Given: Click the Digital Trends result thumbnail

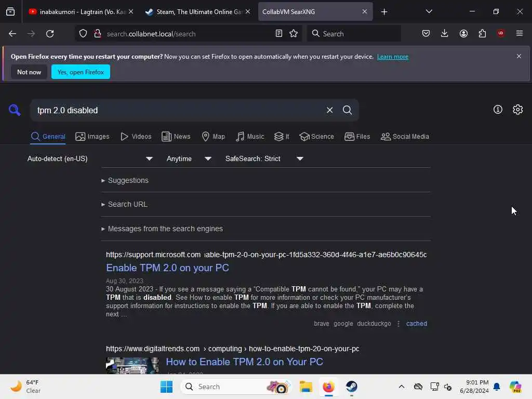Looking at the screenshot, I should point(132,365).
